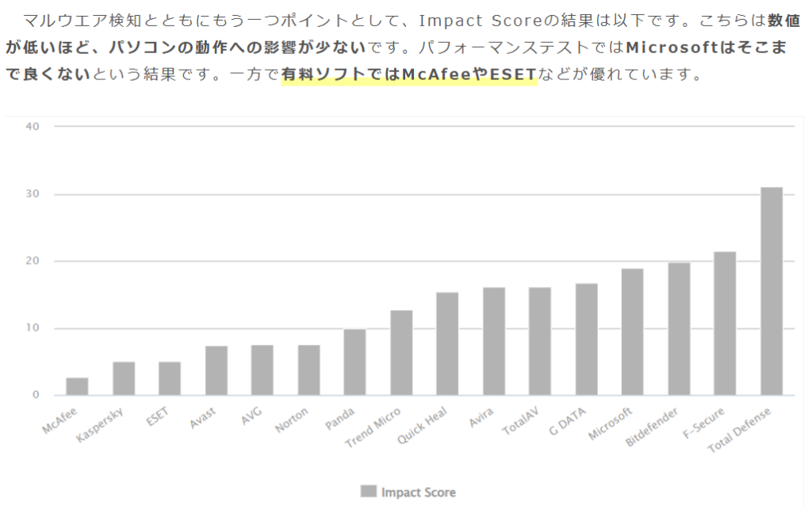Click the 'Total Defense' axis label
Image resolution: width=812 pixels, height=509 pixels.
(740, 430)
